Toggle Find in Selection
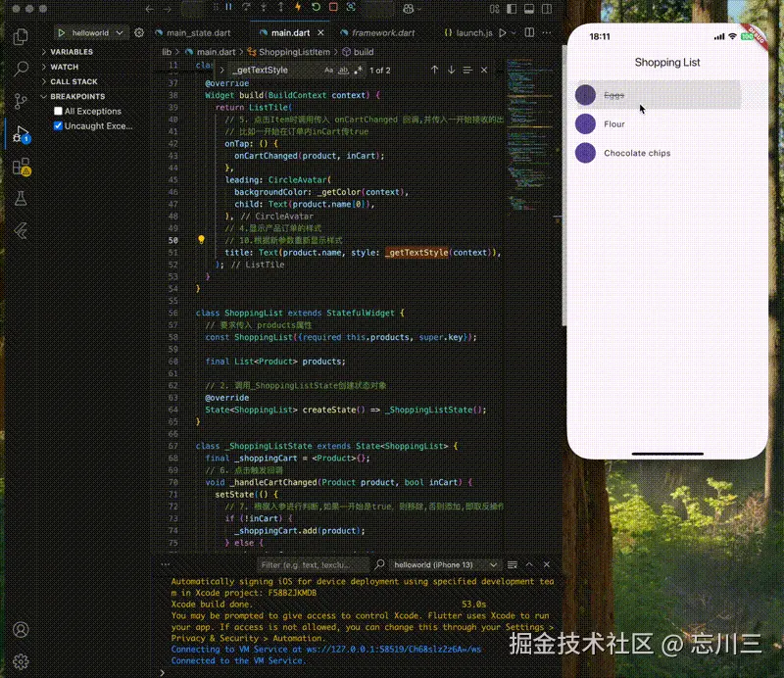Image resolution: width=784 pixels, height=678 pixels. pos(467,71)
